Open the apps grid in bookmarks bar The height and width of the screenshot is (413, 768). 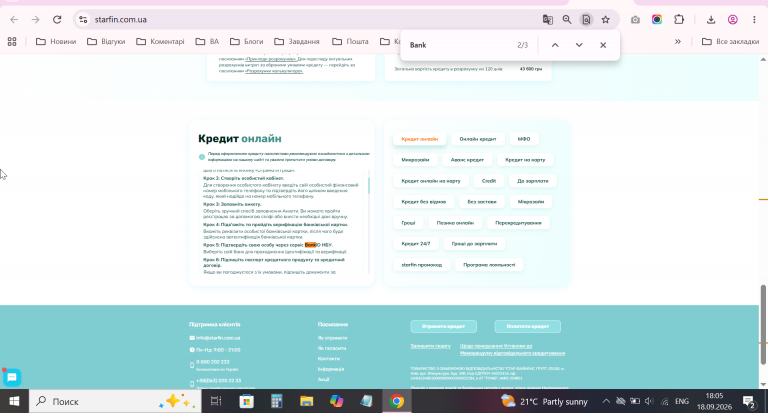[x=12, y=42]
